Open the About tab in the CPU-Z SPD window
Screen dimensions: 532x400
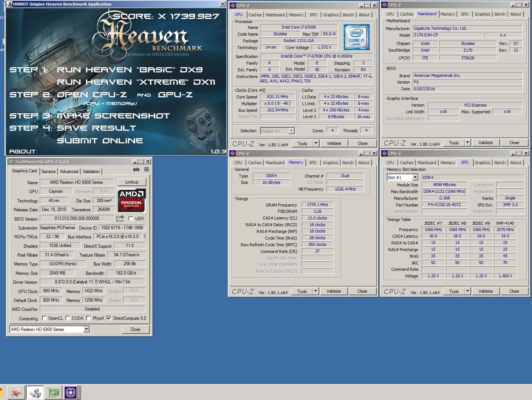pos(516,163)
